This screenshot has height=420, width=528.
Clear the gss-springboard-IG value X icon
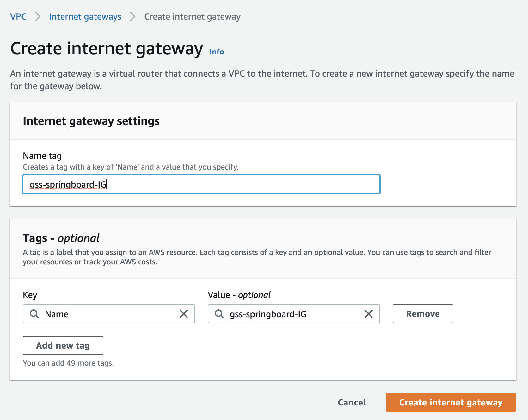[x=369, y=314]
